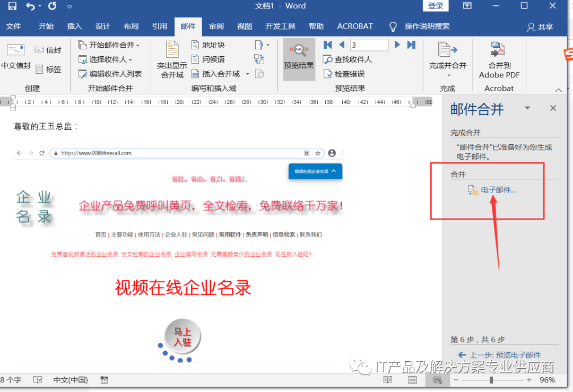
Task: Click 编辑收件人列表 button
Action: (x=110, y=74)
